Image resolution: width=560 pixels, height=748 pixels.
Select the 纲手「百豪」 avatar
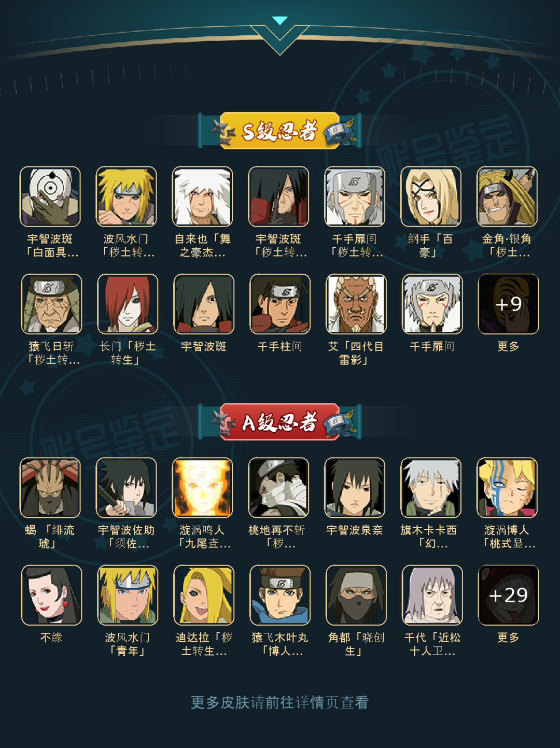pyautogui.click(x=431, y=196)
